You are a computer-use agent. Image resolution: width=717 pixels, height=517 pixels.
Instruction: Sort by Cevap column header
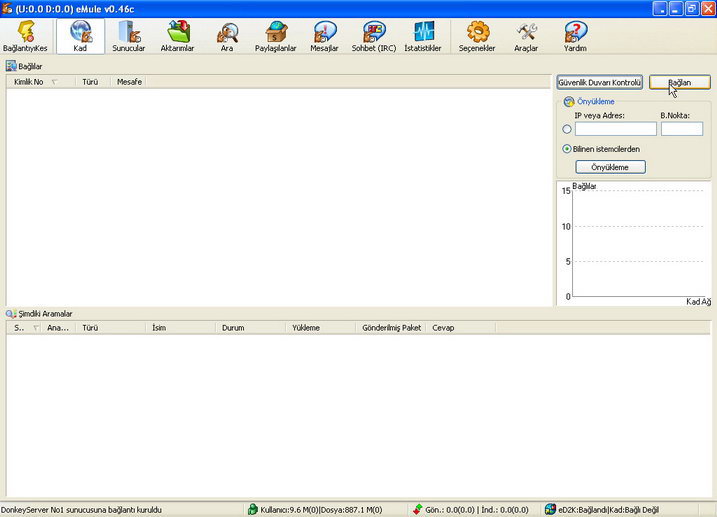(x=460, y=328)
